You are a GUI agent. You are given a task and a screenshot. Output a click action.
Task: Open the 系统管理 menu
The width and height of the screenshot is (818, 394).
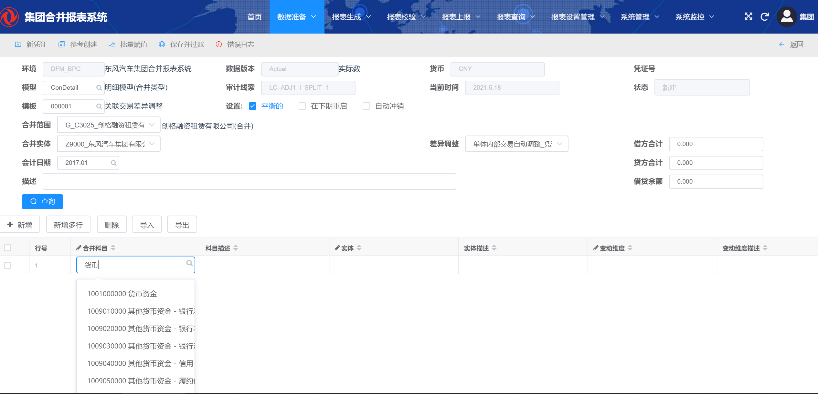point(640,17)
